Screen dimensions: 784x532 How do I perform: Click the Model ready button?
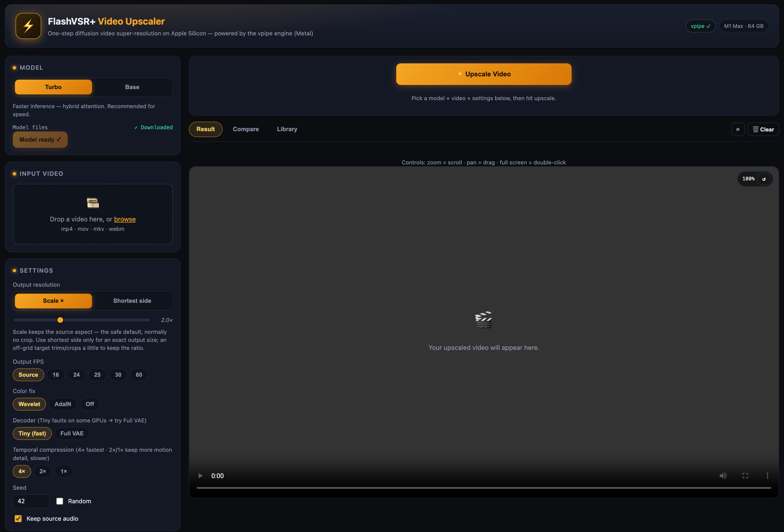click(x=40, y=140)
